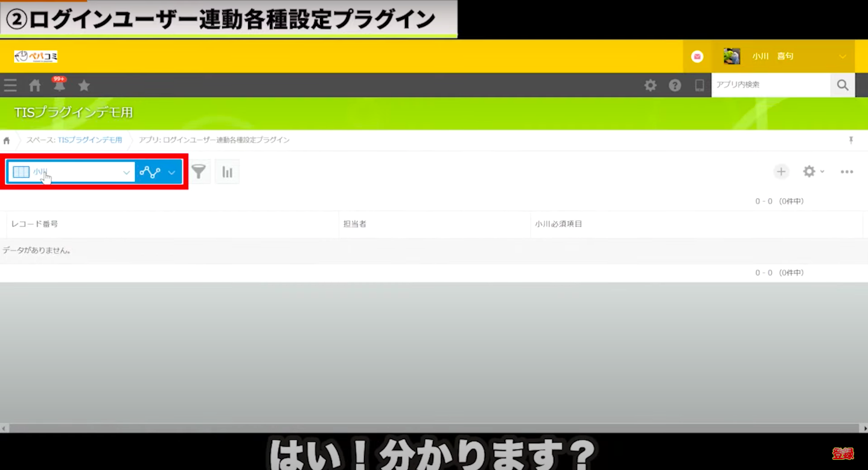
Task: Click the search magnifier button
Action: (x=843, y=85)
